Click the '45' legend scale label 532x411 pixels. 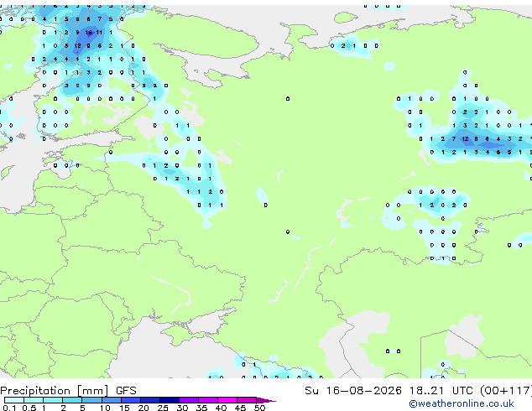pos(240,408)
